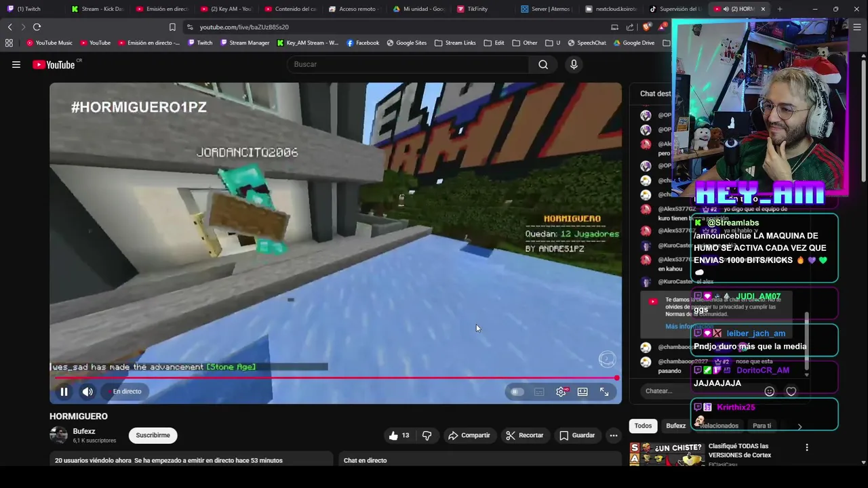Screen dimensions: 868x488
Task: Open the Facebook bookmark
Action: [363, 43]
